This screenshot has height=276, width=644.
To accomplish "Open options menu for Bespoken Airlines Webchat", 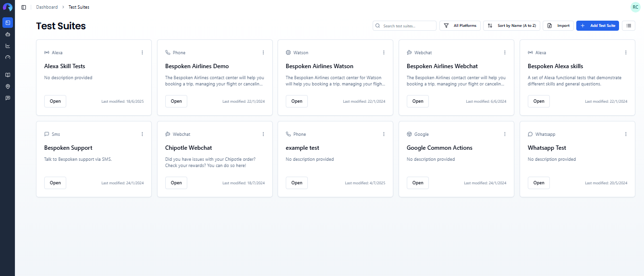I will tap(505, 52).
